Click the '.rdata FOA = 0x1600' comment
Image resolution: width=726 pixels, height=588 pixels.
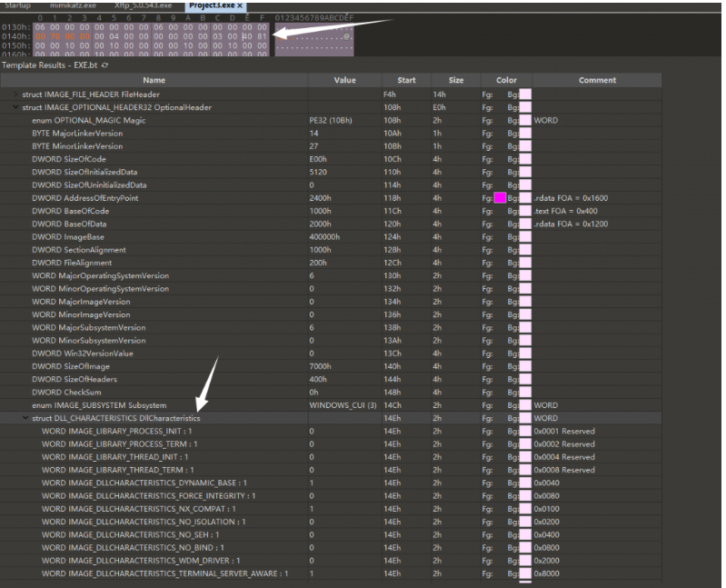(571, 198)
